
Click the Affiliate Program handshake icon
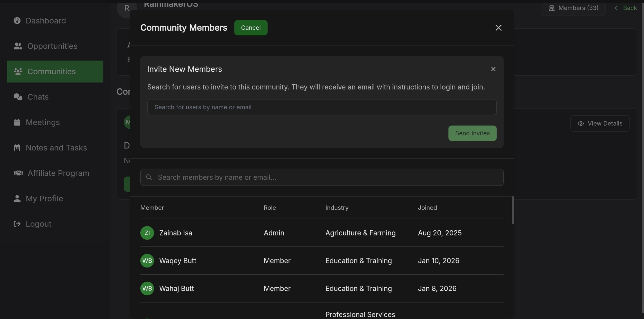pos(18,173)
